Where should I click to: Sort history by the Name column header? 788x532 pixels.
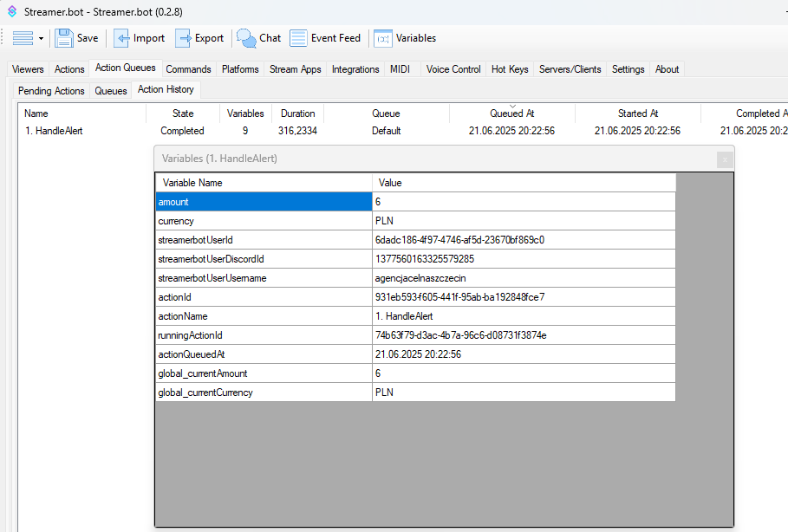coord(82,114)
